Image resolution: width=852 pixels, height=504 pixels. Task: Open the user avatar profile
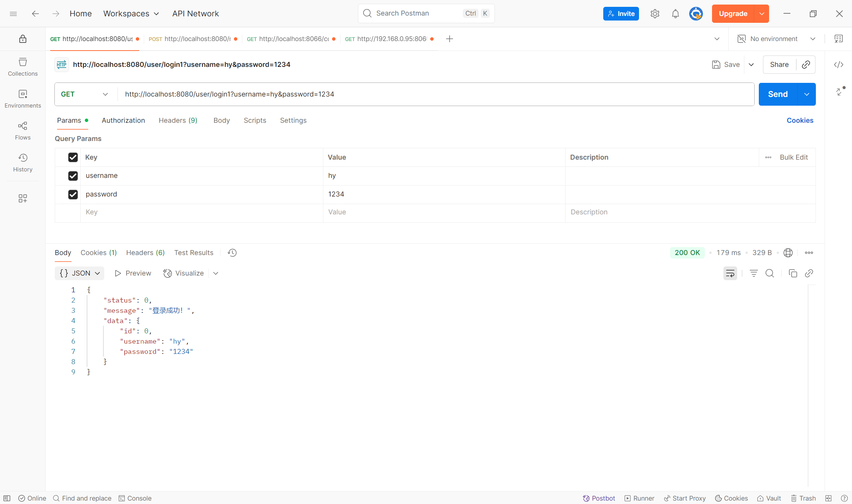pos(696,14)
